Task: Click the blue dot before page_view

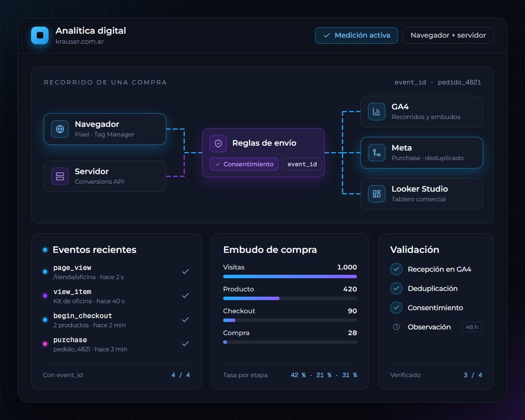Action: click(x=45, y=272)
